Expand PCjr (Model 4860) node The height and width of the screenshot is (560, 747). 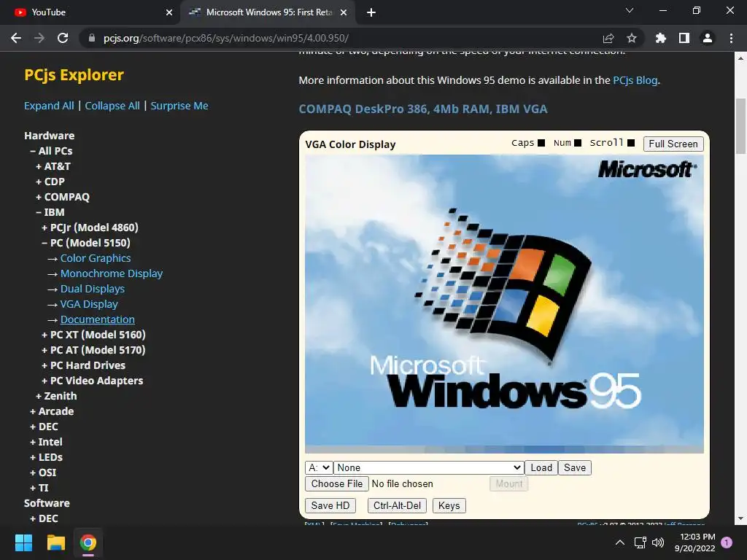pyautogui.click(x=90, y=227)
